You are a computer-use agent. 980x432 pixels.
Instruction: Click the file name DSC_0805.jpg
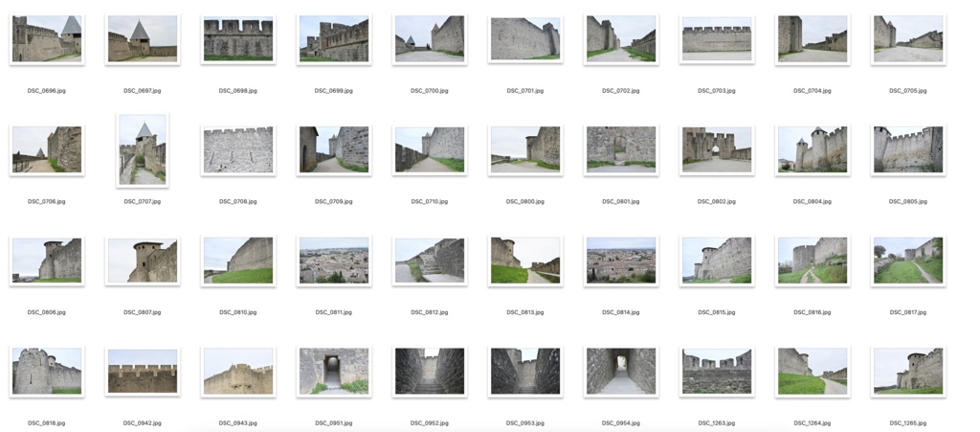point(908,201)
